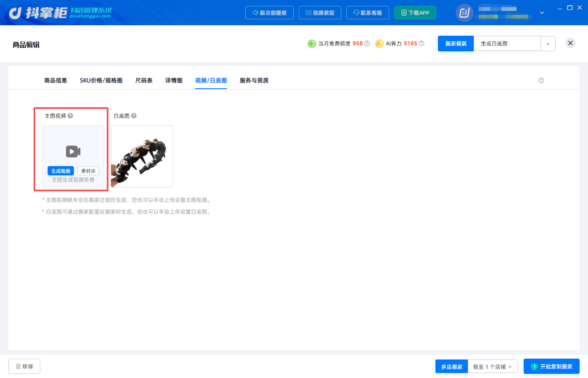Click 生成视频 button

click(x=61, y=171)
